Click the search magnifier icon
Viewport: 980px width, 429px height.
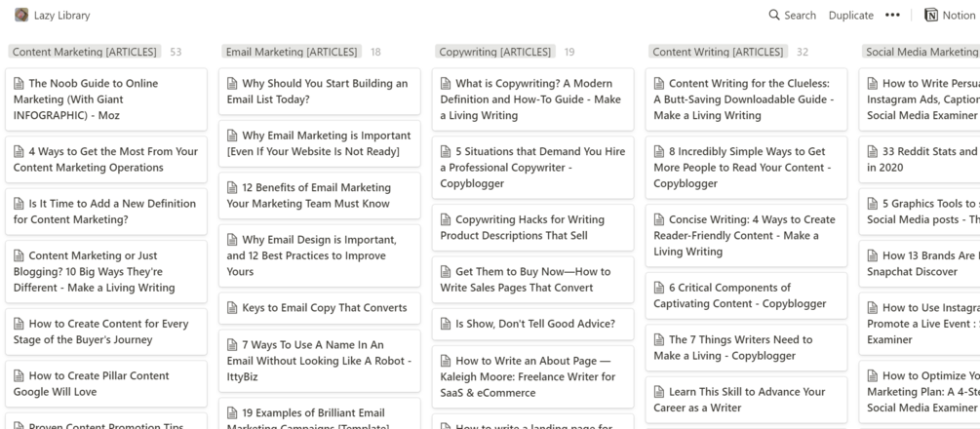pyautogui.click(x=774, y=16)
